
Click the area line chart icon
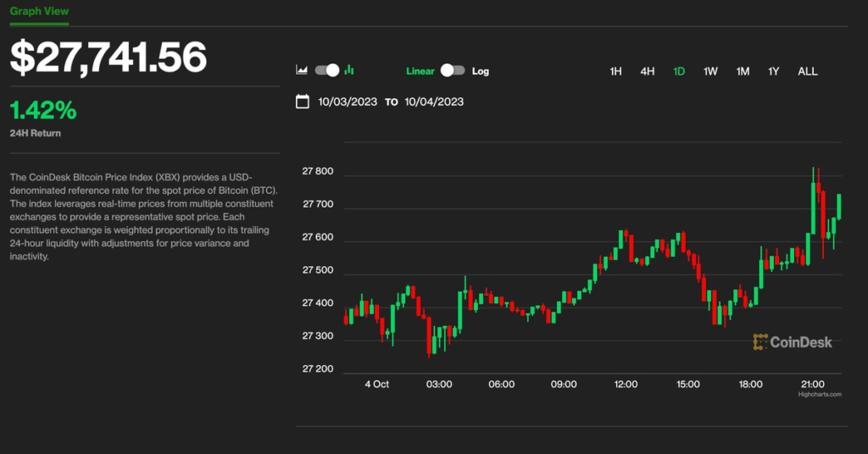coord(301,70)
